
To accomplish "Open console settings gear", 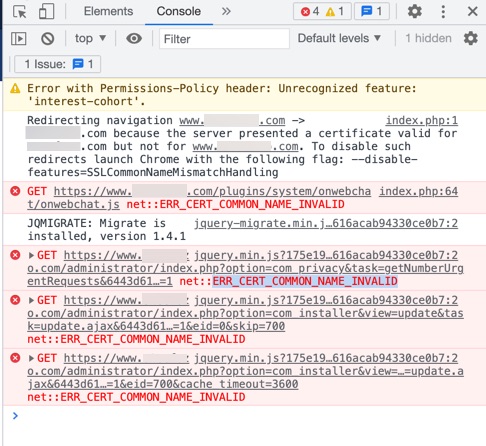I will (470, 38).
